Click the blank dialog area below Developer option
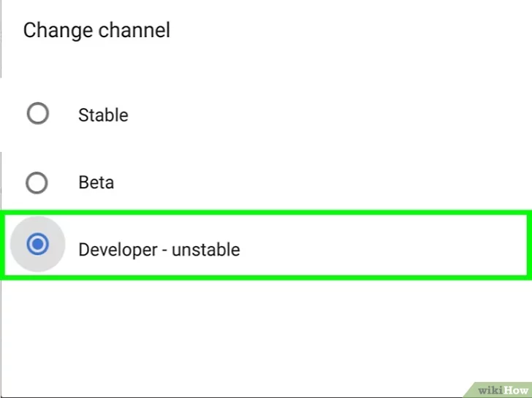This screenshot has height=398, width=532. point(266,332)
